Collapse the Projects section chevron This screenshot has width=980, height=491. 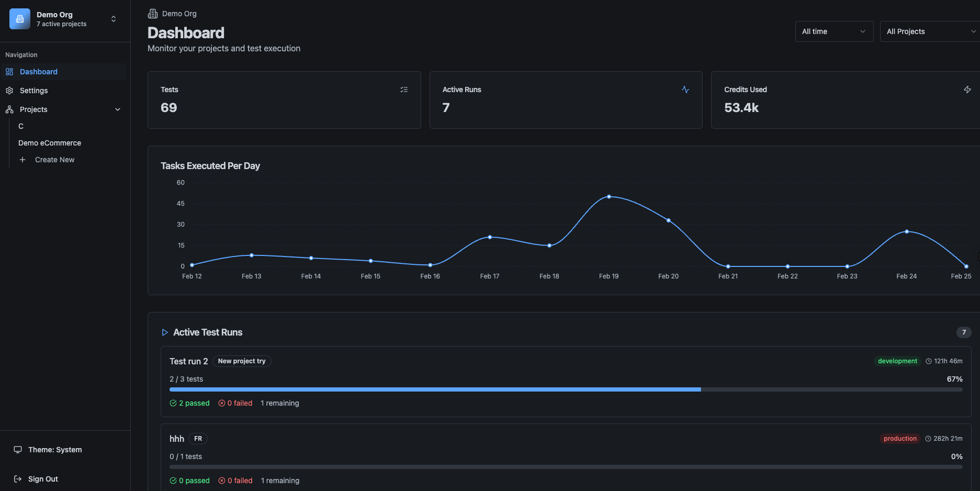click(118, 109)
